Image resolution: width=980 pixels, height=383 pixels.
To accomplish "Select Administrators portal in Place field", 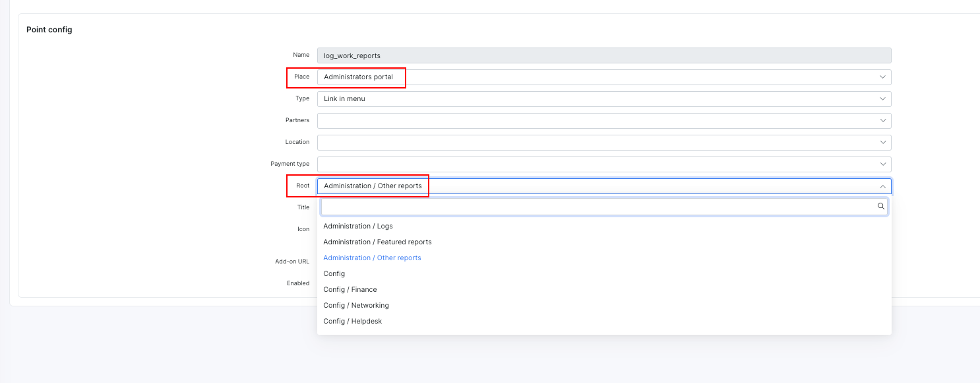I will pos(604,77).
